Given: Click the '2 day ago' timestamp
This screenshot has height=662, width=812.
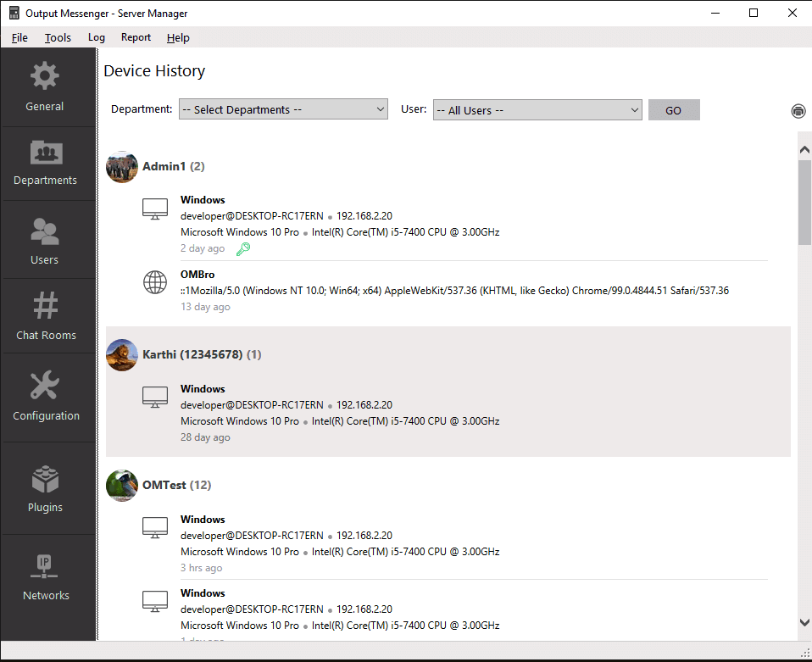Looking at the screenshot, I should [x=203, y=248].
